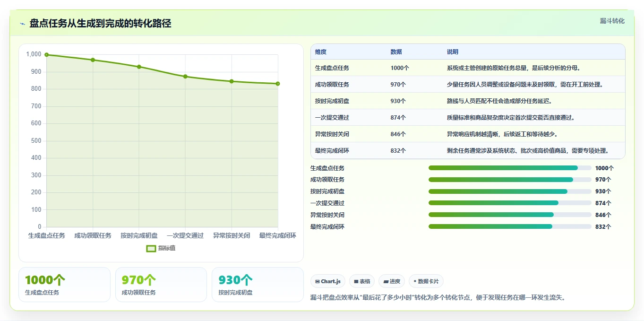Click the 1,000 y-axis label
Image resolution: width=644 pixels, height=321 pixels.
point(34,54)
